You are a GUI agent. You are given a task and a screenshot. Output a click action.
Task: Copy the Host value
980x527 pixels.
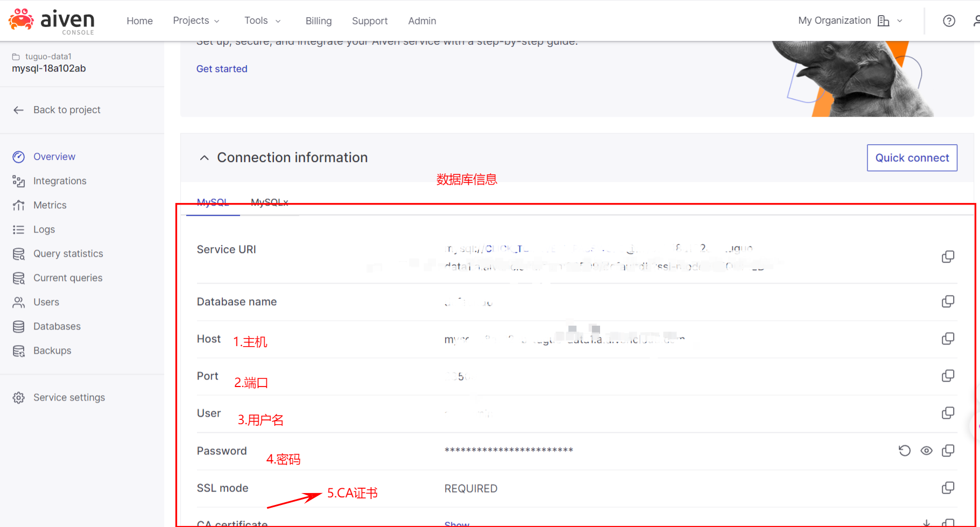coord(948,339)
